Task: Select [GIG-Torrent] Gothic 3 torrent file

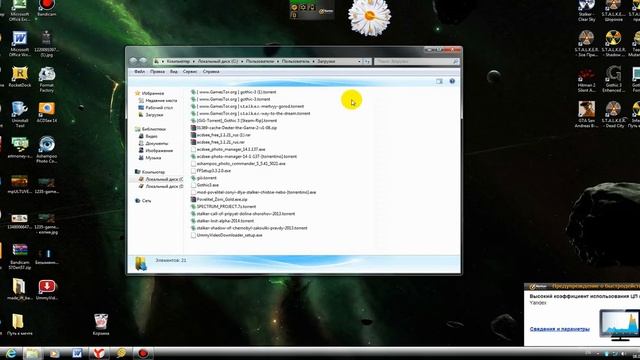Action: [x=234, y=121]
